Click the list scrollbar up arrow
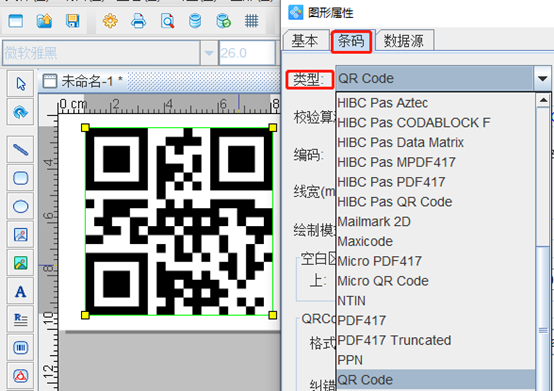554x391 pixels. [543, 101]
